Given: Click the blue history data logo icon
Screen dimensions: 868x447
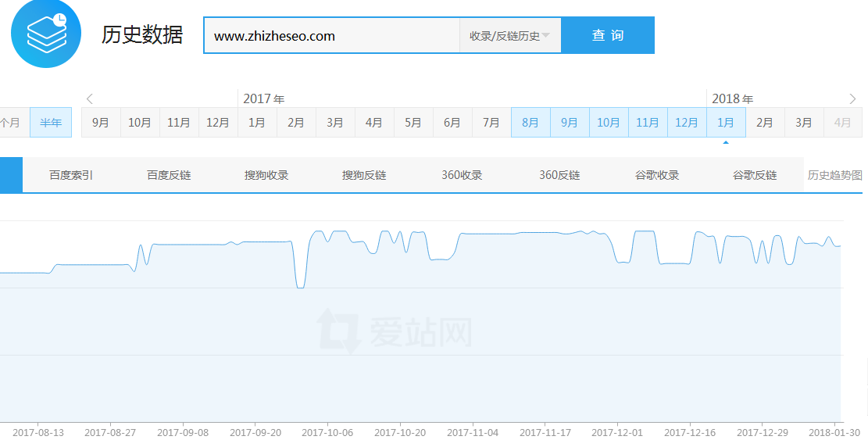Looking at the screenshot, I should [45, 34].
